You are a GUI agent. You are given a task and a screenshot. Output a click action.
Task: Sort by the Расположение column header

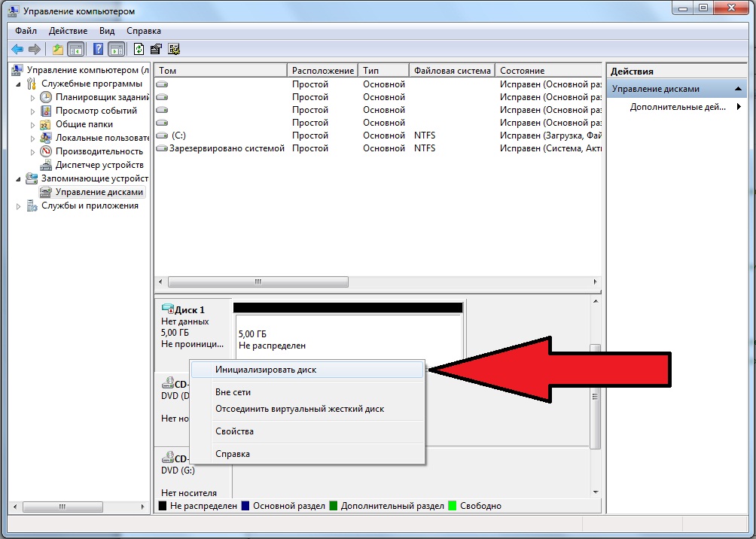click(322, 71)
